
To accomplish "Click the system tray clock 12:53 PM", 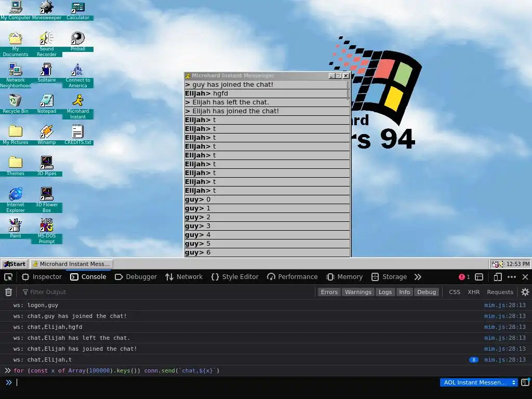I will pyautogui.click(x=518, y=264).
